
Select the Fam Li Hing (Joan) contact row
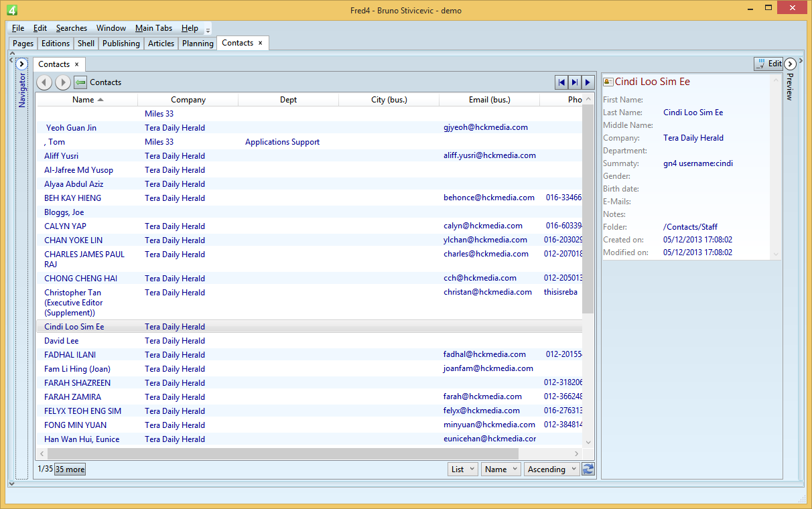point(310,369)
